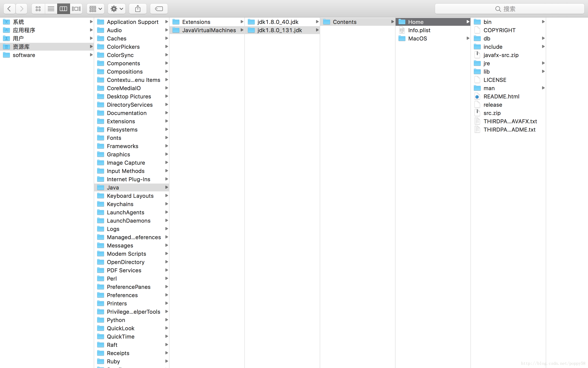Select the 系统 folder
This screenshot has height=368, width=588.
click(x=47, y=22)
